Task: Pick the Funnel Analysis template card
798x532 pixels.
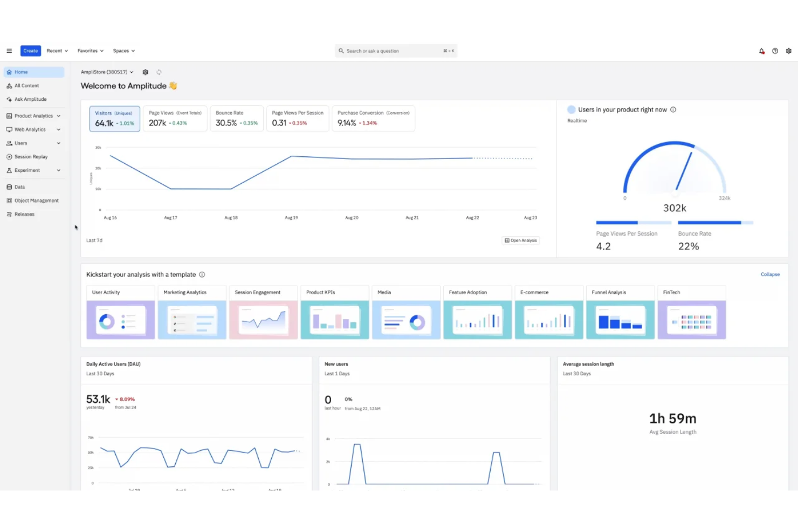Action: [621, 313]
